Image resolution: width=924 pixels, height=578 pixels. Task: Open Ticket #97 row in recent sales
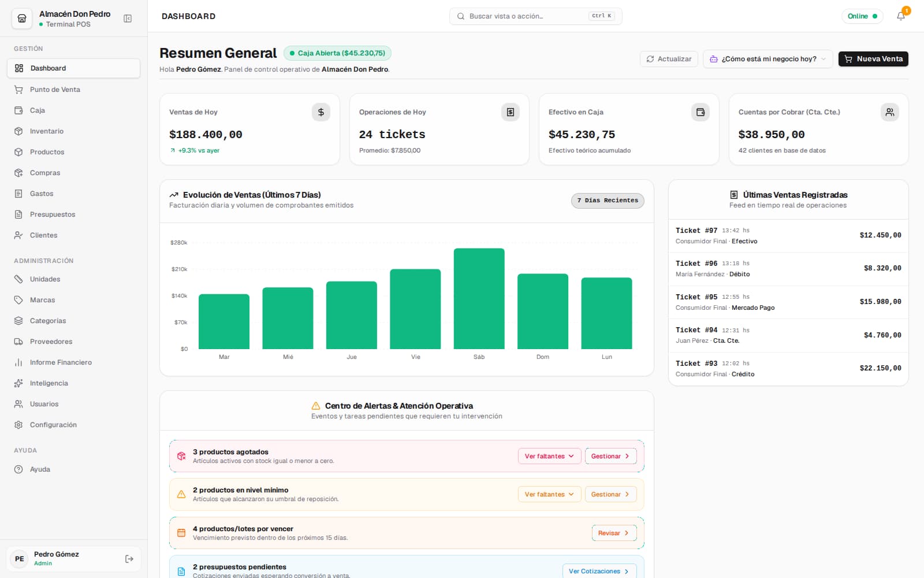coord(788,235)
